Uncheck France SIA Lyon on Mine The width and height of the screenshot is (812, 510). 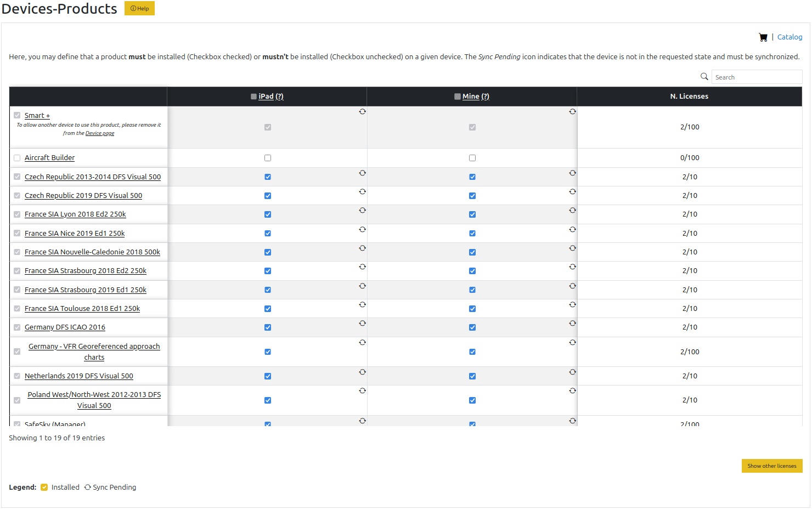tap(472, 214)
